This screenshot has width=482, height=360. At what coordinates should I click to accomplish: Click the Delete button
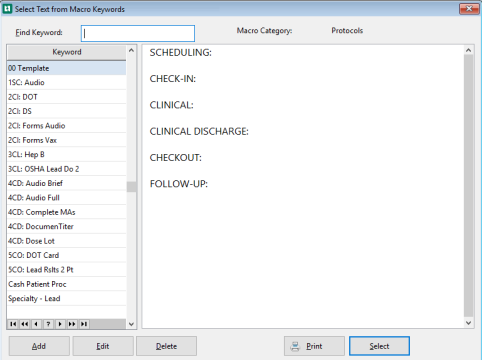click(166, 346)
